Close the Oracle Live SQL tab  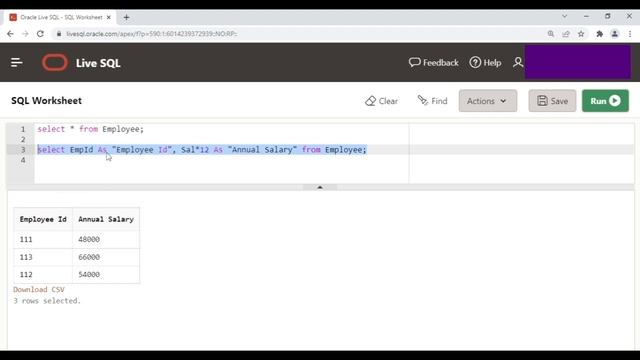[109, 17]
